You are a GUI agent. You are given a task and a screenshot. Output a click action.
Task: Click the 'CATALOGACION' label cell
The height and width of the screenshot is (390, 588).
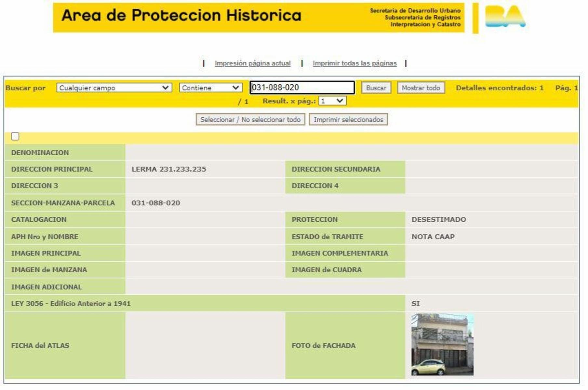click(x=65, y=220)
